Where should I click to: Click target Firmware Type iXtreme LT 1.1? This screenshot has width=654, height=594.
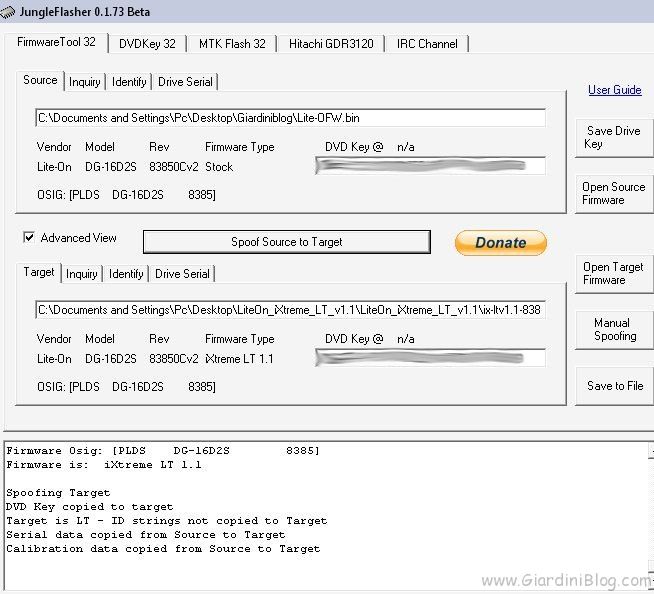239,359
